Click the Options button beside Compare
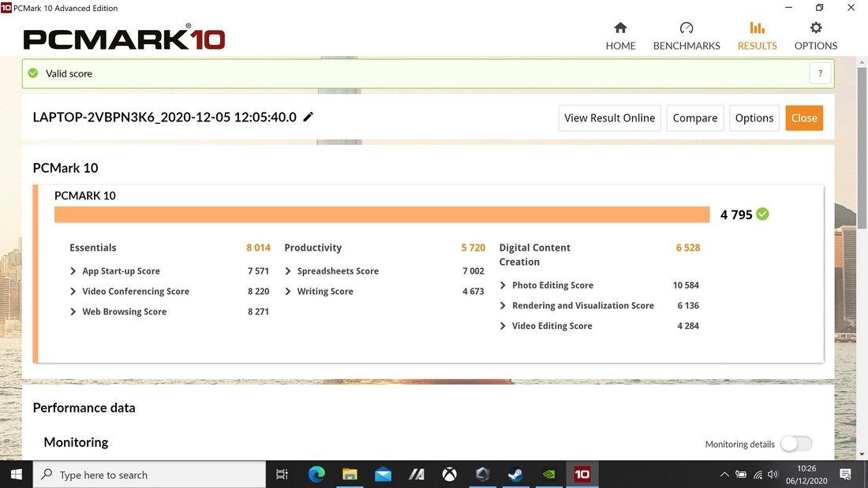 (754, 117)
